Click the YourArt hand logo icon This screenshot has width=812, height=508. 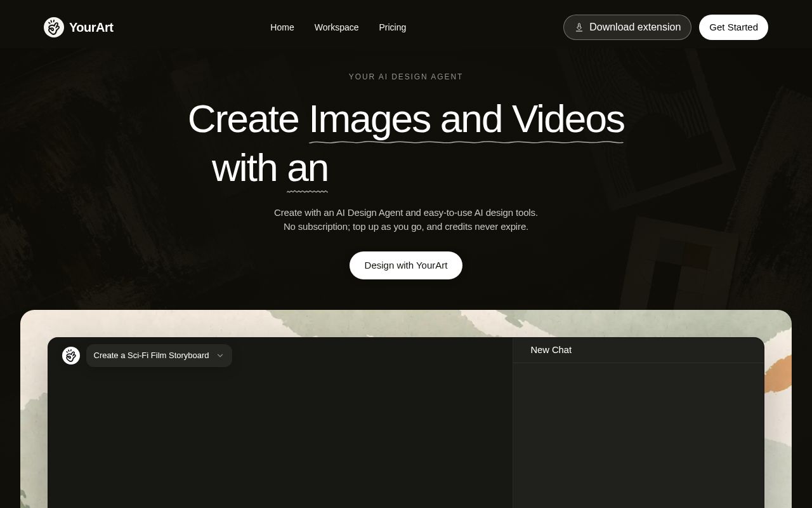54,27
